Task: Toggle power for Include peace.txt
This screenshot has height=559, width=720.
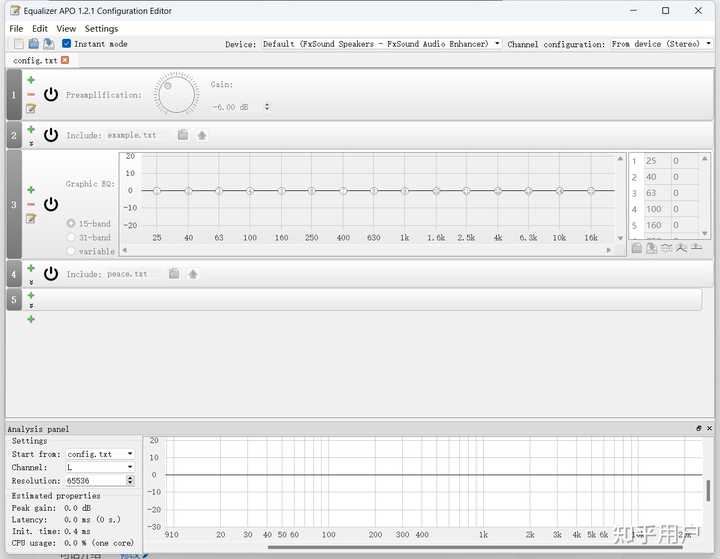Action: coord(51,274)
